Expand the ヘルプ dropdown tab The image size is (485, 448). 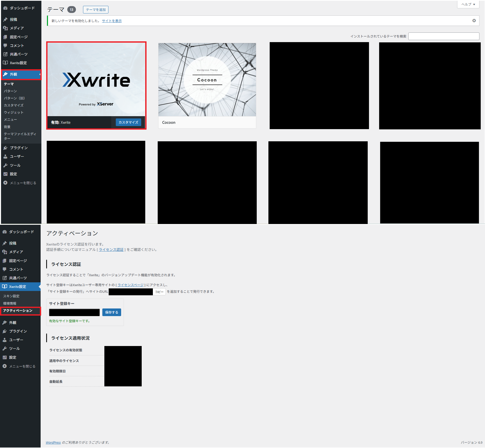(x=468, y=4)
